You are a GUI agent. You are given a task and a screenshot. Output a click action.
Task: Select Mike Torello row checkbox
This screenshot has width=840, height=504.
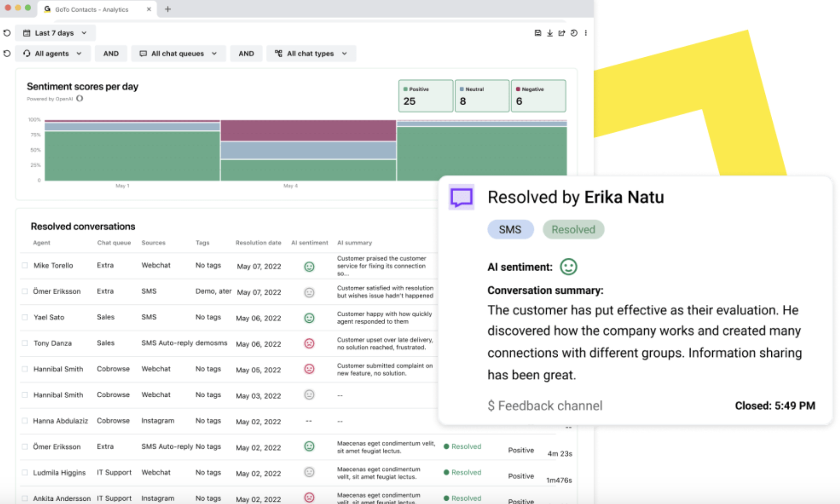tap(25, 265)
